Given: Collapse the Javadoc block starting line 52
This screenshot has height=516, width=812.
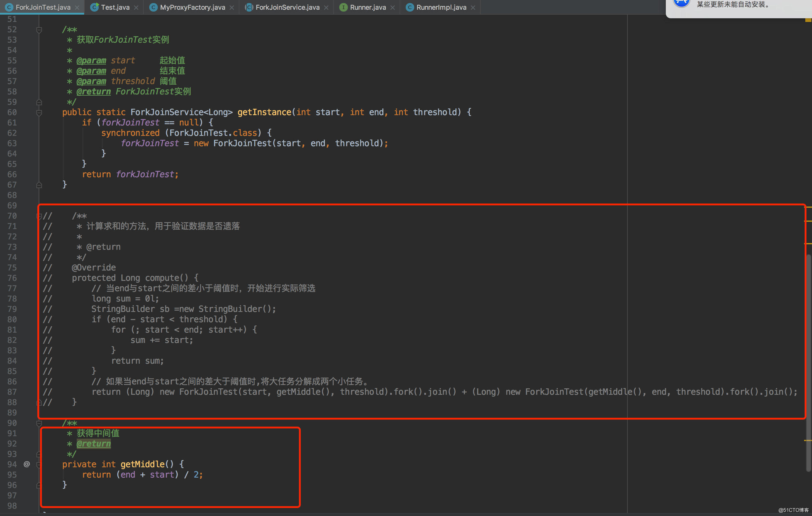Looking at the screenshot, I should (39, 30).
